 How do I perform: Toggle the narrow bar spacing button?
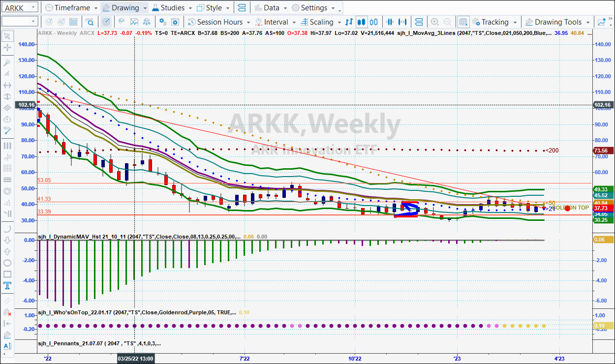click(390, 22)
